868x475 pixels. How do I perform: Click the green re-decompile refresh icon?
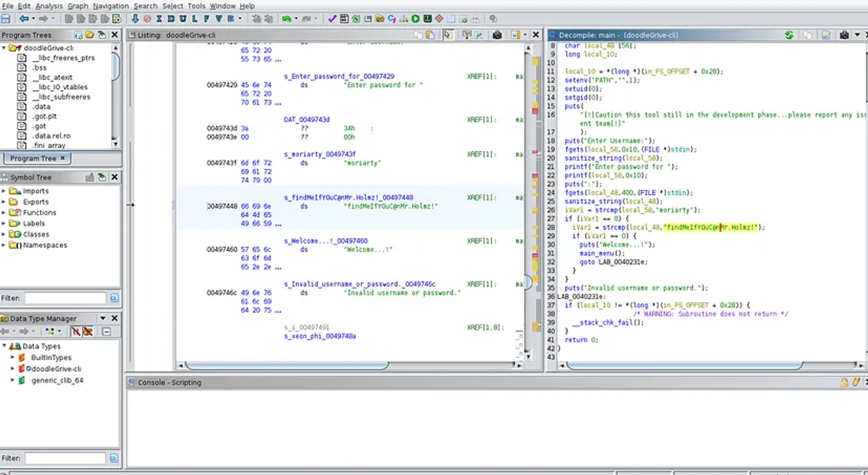(789, 35)
